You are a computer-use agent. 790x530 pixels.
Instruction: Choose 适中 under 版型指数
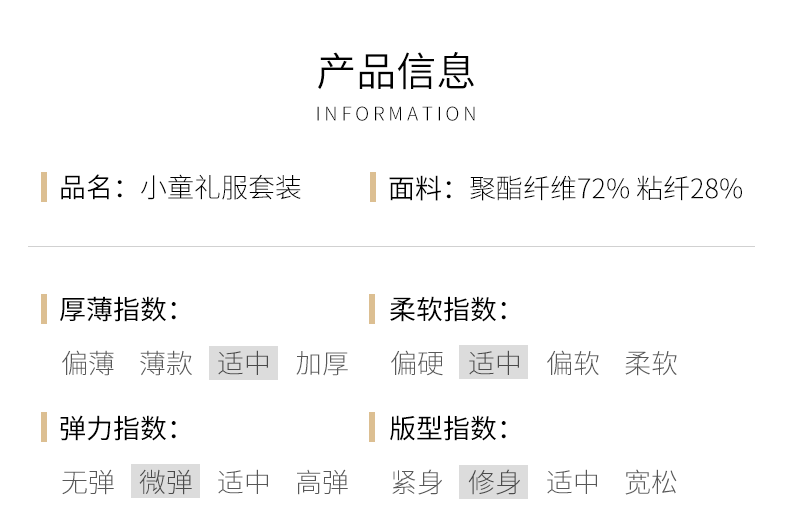(573, 482)
